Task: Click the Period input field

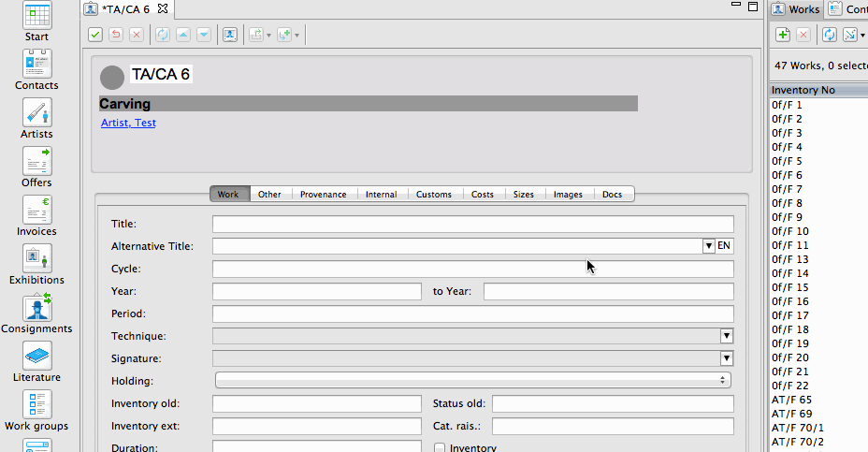Action: click(473, 314)
